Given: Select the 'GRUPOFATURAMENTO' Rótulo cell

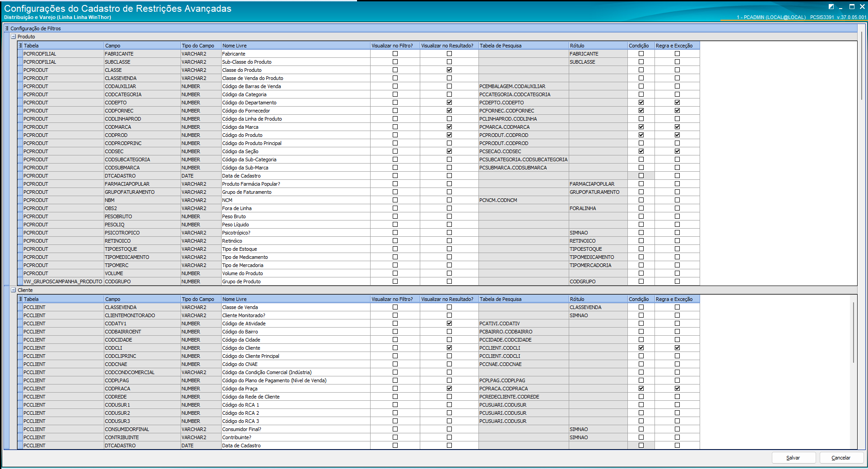Looking at the screenshot, I should click(598, 192).
